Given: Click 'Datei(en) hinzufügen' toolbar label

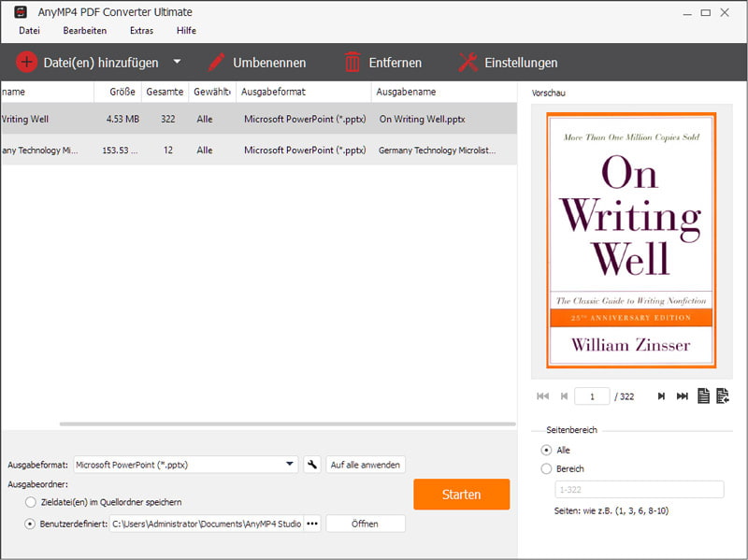Looking at the screenshot, I should [x=101, y=63].
